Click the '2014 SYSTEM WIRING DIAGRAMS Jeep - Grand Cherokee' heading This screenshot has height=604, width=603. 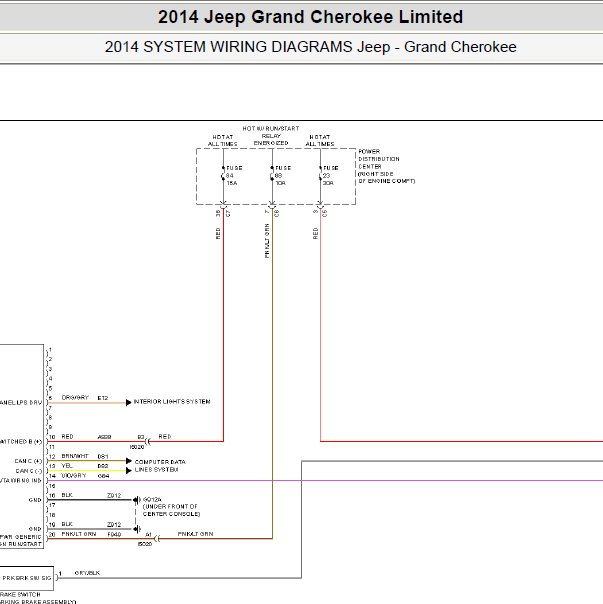310,47
